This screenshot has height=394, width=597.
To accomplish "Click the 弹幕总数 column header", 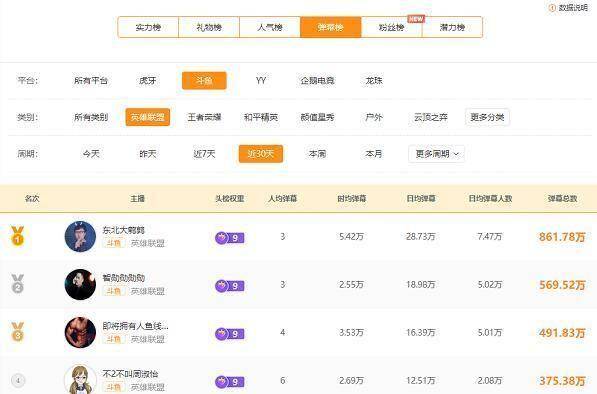I will point(562,199).
